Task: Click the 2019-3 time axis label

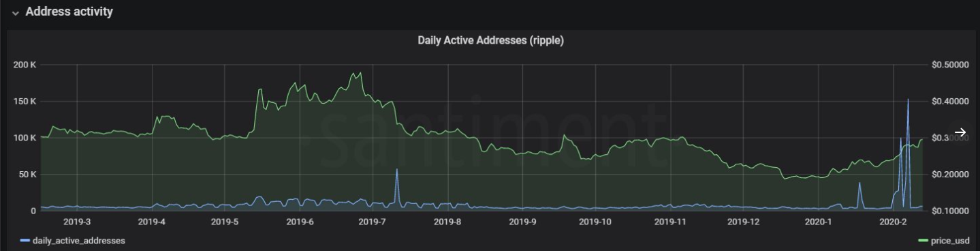Action: [x=77, y=222]
